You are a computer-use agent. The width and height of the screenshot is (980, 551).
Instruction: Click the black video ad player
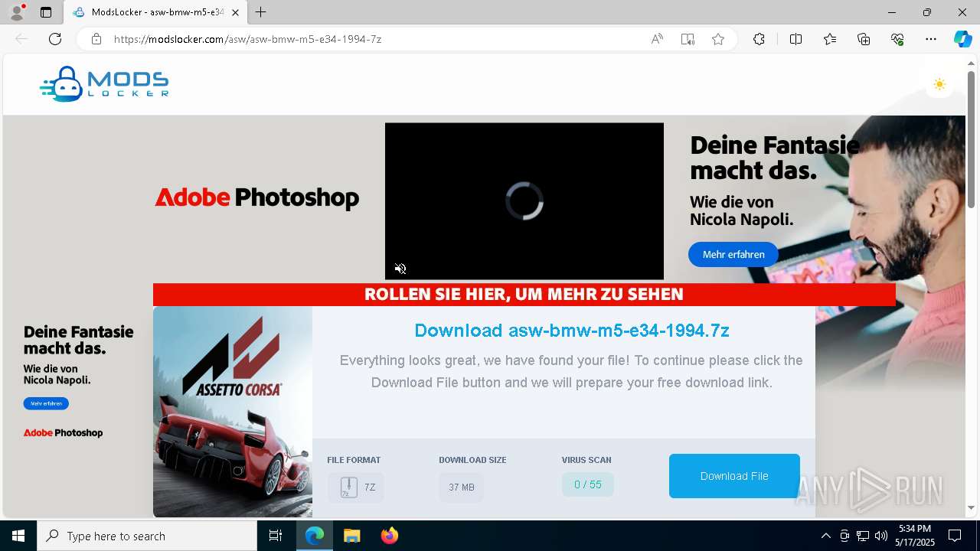524,201
